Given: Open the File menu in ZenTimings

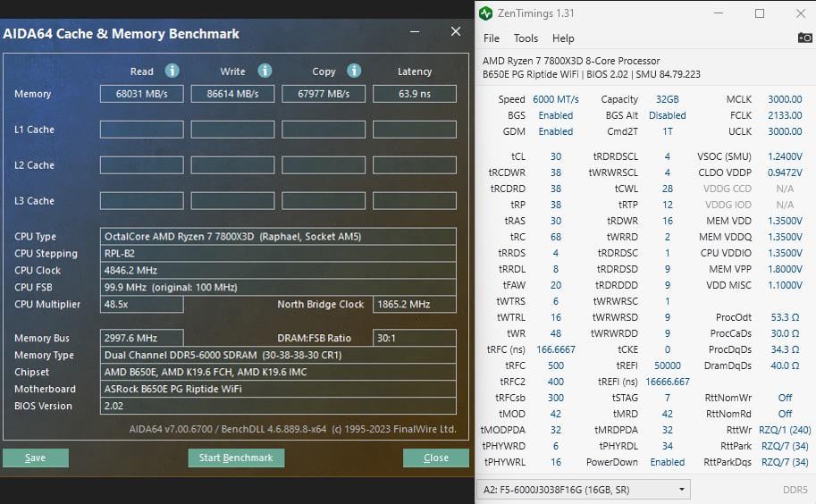Looking at the screenshot, I should pyautogui.click(x=492, y=38).
